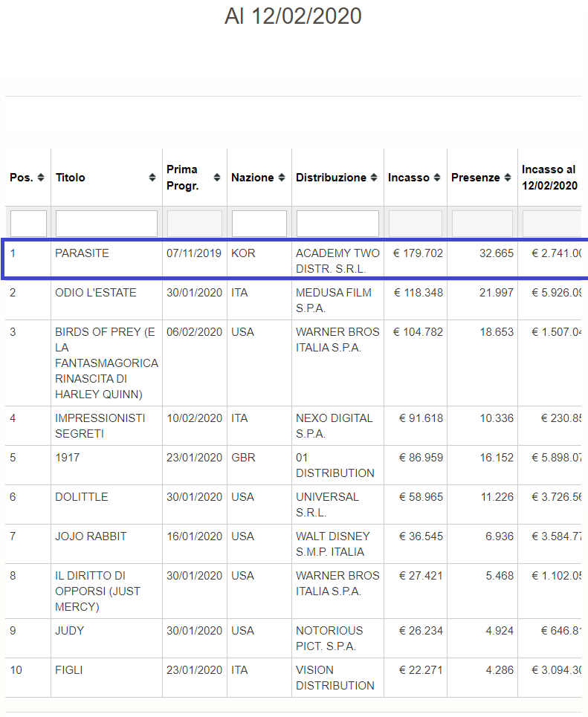Click the € 26.234 incasso value
This screenshot has height=717, width=588.
click(421, 631)
